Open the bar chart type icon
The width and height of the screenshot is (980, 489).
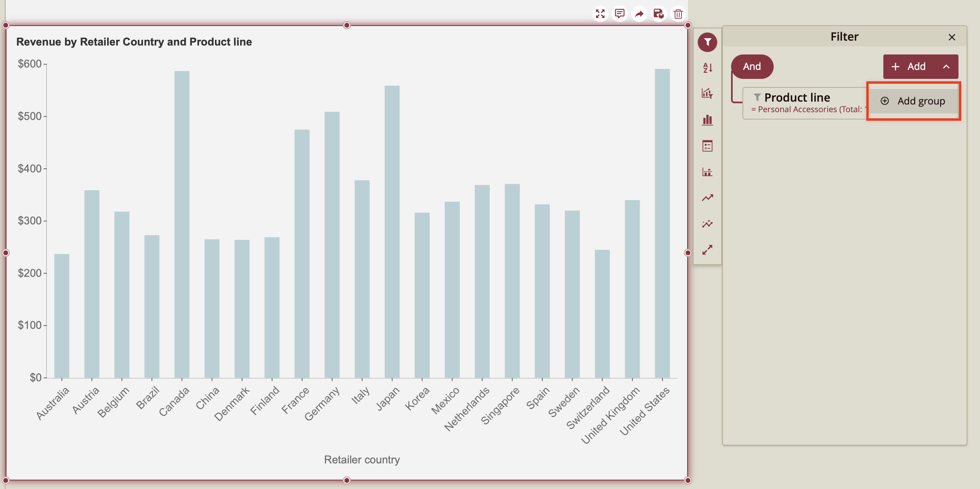tap(707, 120)
